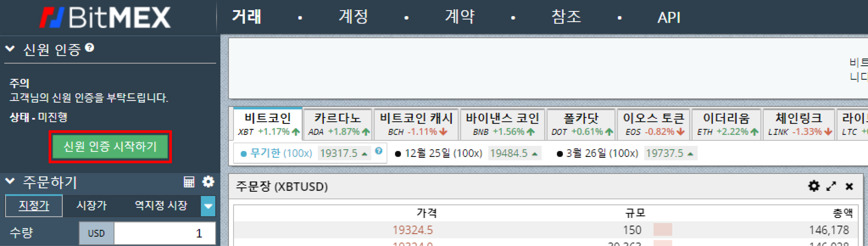Select the 시장가 order type
The image size is (868, 246).
pyautogui.click(x=91, y=205)
